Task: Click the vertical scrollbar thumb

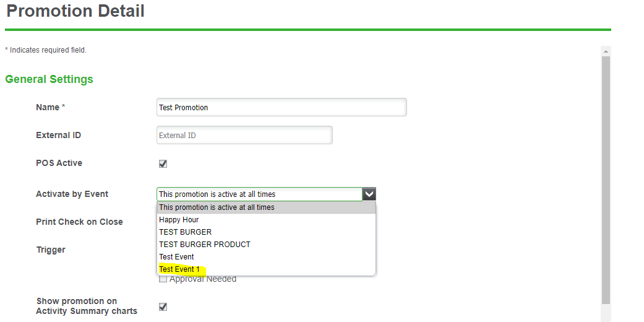Action: [x=606, y=180]
